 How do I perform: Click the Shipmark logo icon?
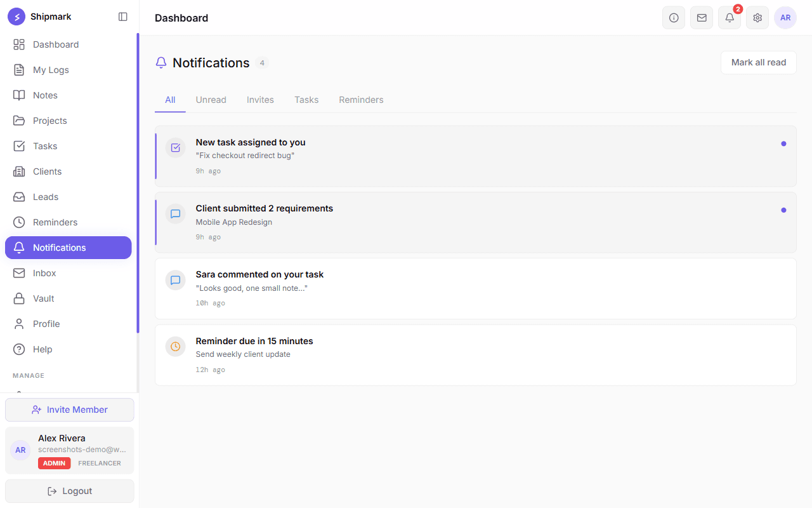tap(16, 17)
